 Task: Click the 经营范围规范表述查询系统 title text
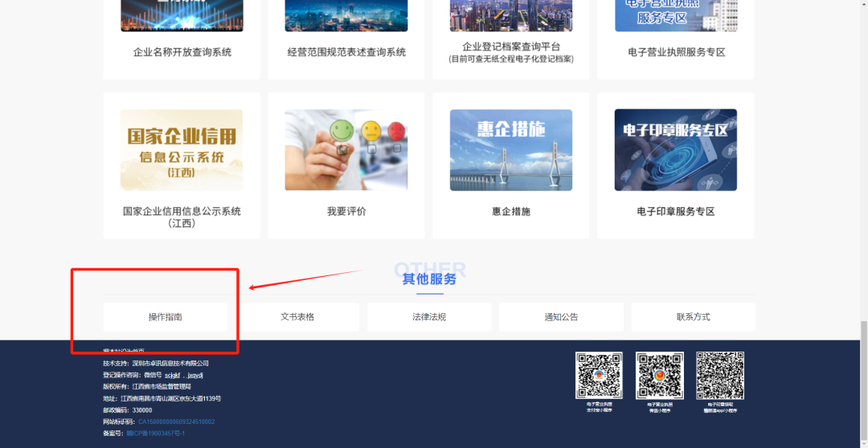[x=346, y=52]
